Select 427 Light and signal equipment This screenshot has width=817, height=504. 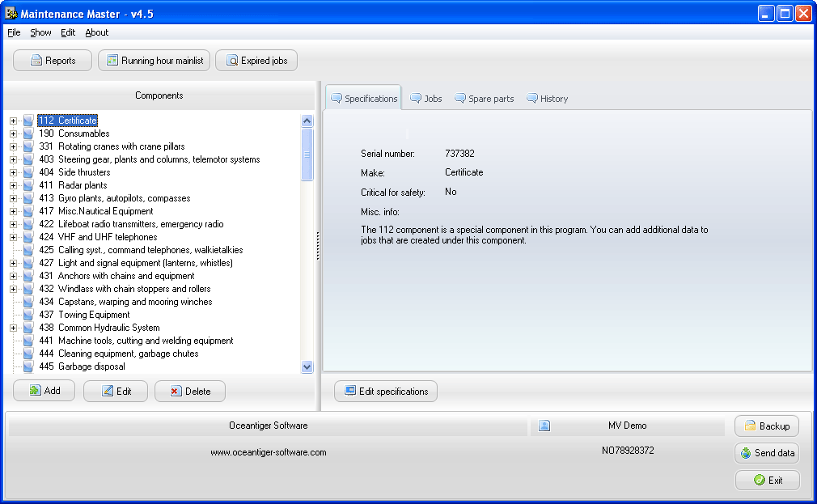pyautogui.click(x=136, y=263)
